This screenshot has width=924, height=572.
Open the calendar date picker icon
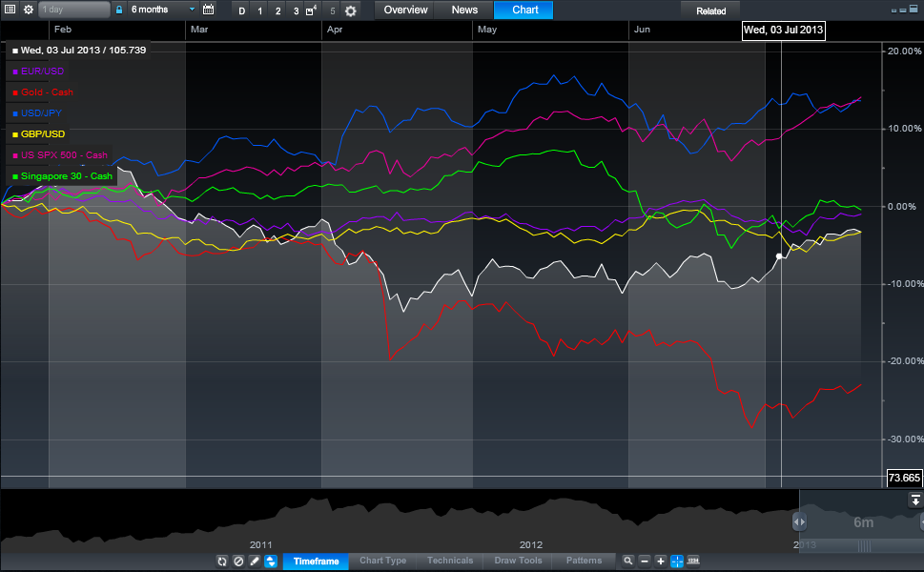[208, 10]
